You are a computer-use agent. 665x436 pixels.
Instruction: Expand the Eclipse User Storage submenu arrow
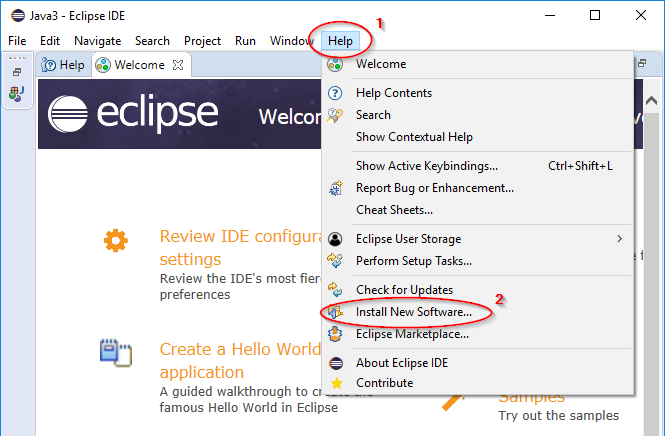click(x=619, y=239)
